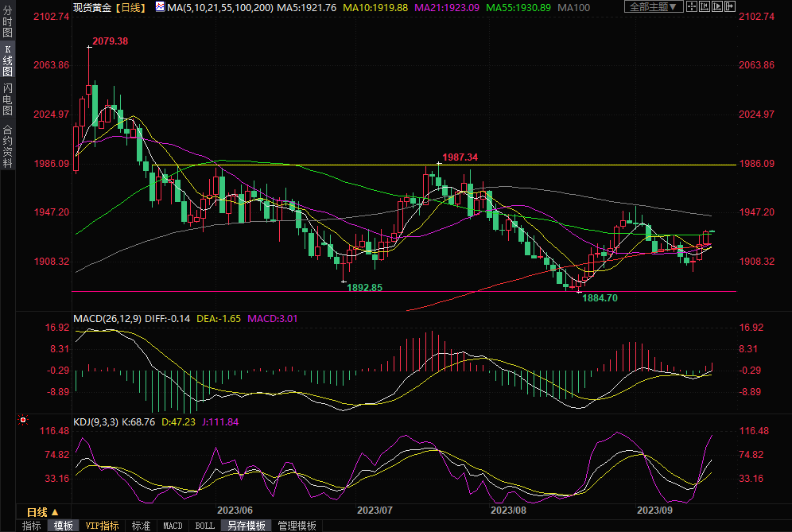This screenshot has width=792, height=532.
Task: Toggle the 指标 tab in bottom bar
Action: point(31,526)
